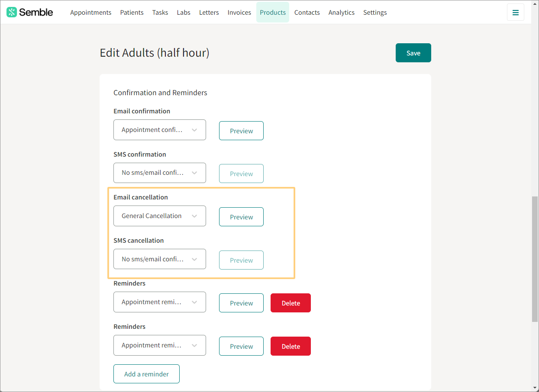
Task: Open Settings in the top navigation
Action: (x=375, y=13)
